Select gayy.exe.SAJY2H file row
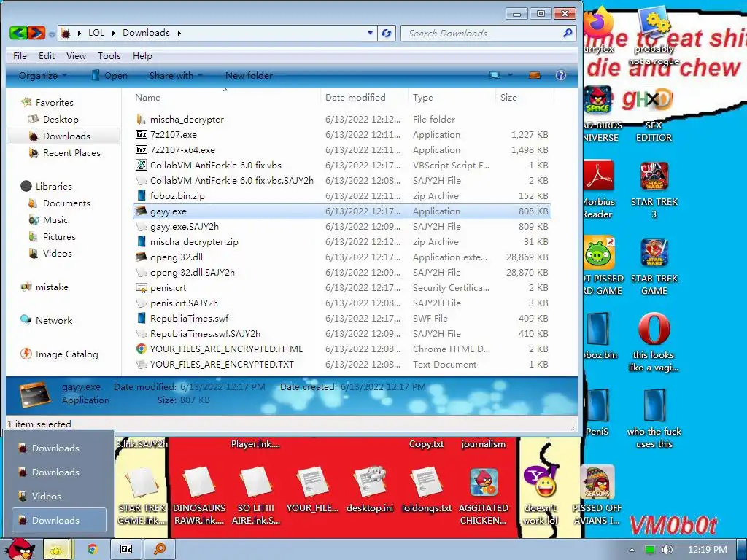Viewport: 747px width, 560px height. pos(341,227)
